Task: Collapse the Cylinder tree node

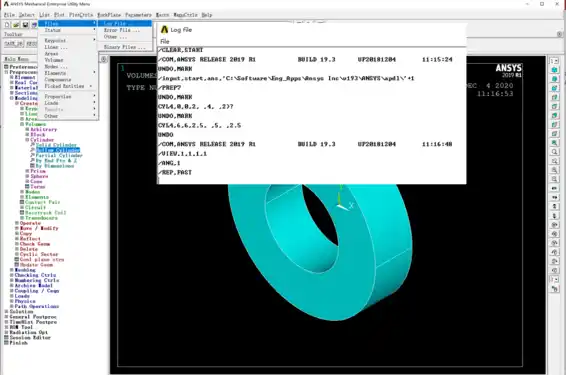Action: click(x=27, y=140)
